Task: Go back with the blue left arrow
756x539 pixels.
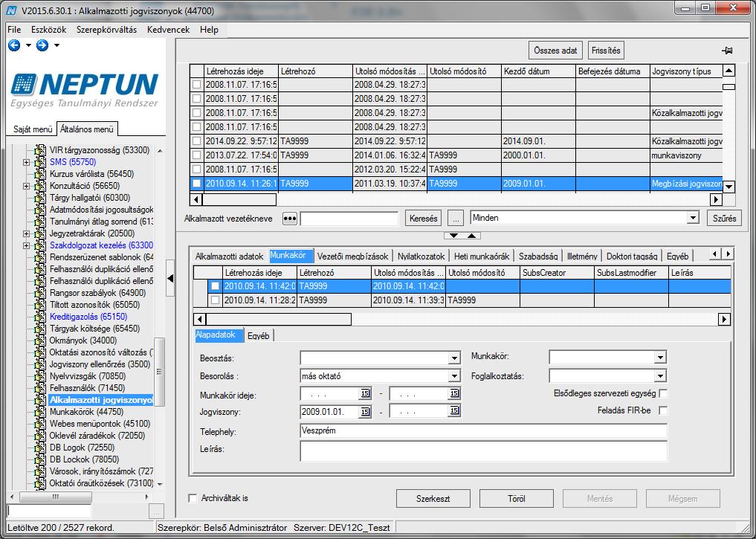Action: (x=14, y=45)
